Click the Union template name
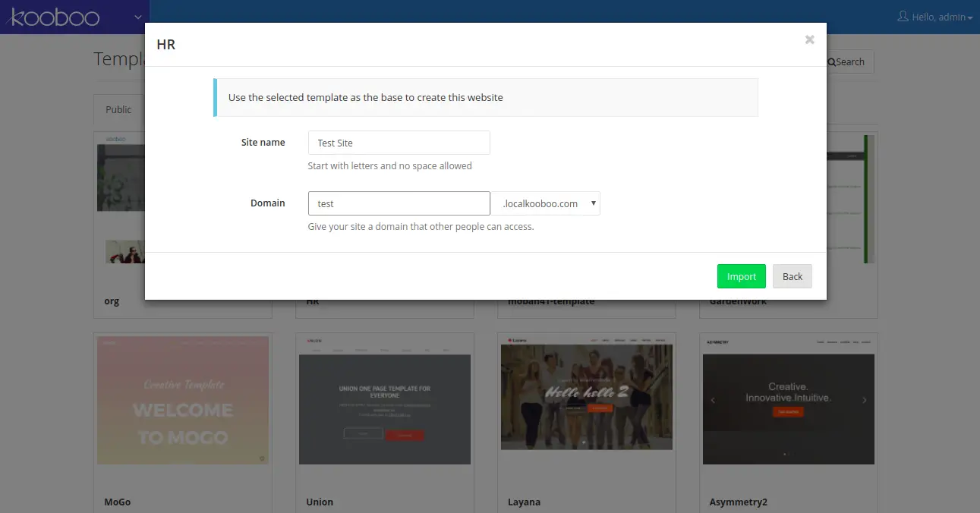This screenshot has height=513, width=980. 320,502
